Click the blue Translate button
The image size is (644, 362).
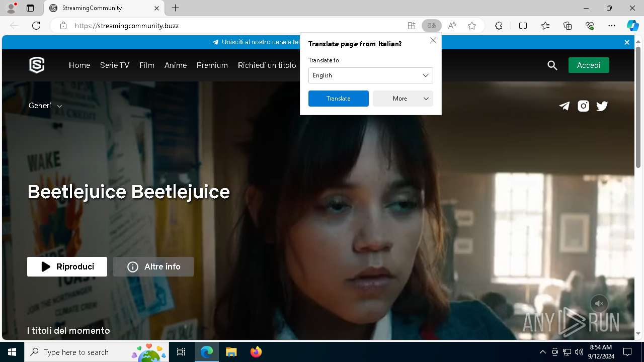pyautogui.click(x=339, y=99)
